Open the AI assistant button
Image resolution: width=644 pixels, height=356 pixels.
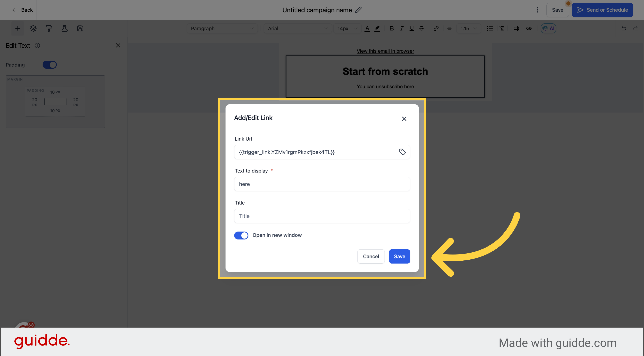(549, 29)
